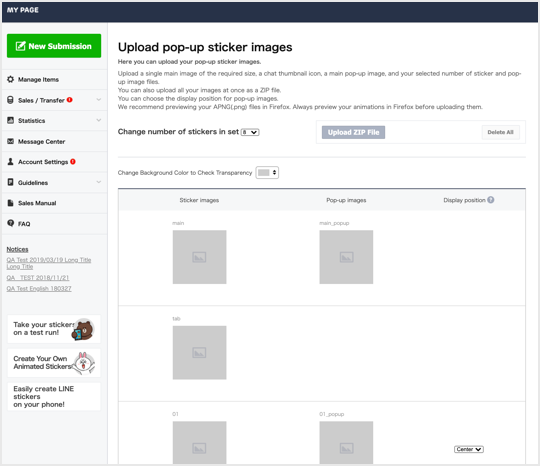The image size is (540, 466).
Task: Open the number of stickers dropdown
Action: point(250,132)
